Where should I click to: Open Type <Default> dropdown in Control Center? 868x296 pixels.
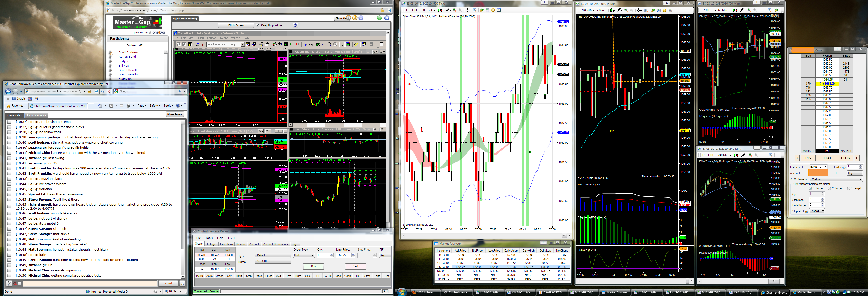click(x=272, y=255)
